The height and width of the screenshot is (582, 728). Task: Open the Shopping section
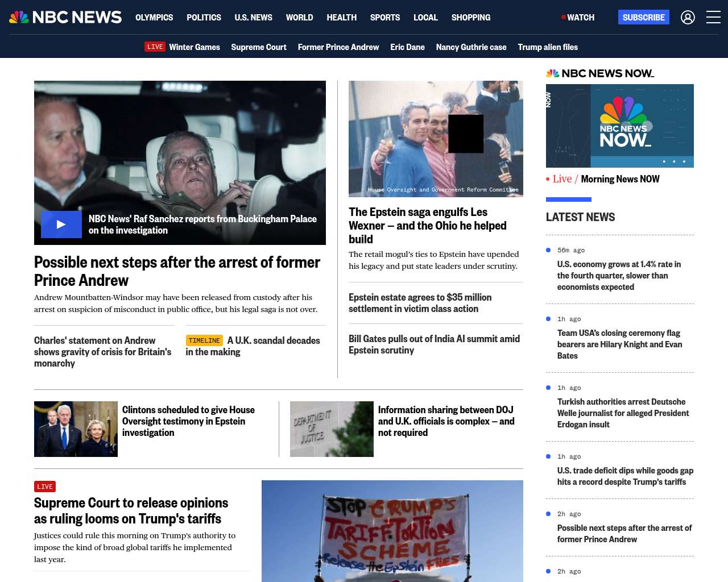click(471, 18)
